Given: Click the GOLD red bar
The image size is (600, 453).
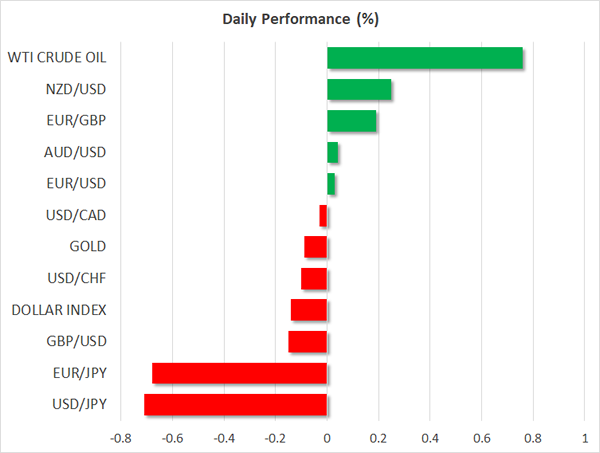Looking at the screenshot, I should point(316,247).
